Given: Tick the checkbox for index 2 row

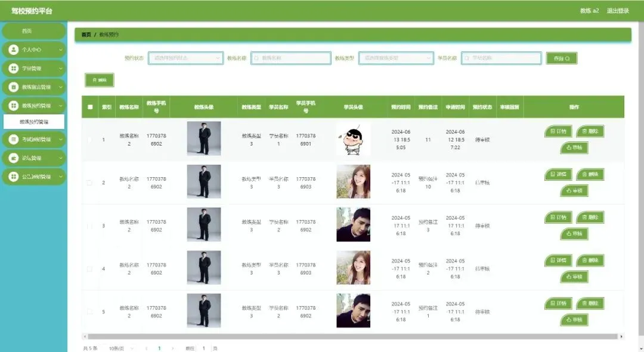Looking at the screenshot, I should pos(89,183).
